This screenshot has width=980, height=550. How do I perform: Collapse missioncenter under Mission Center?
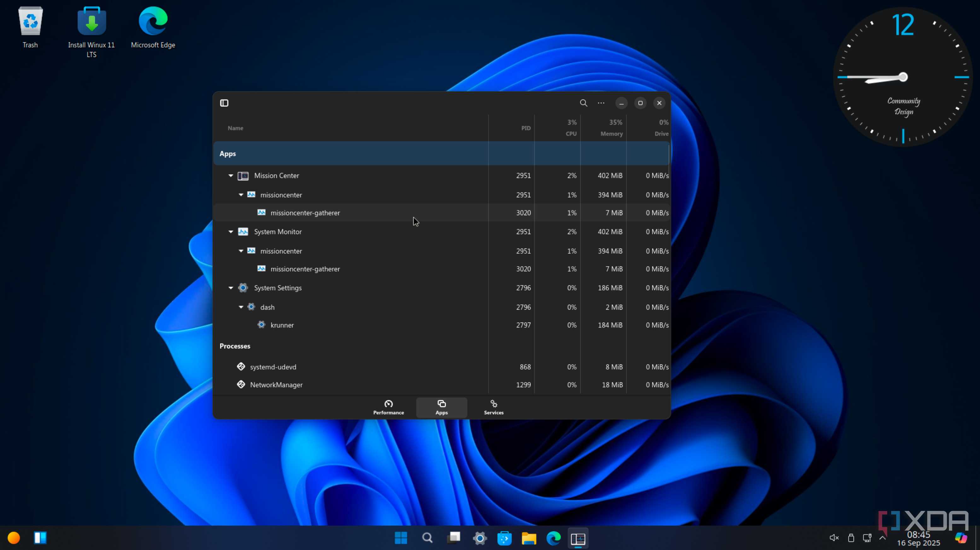click(241, 195)
